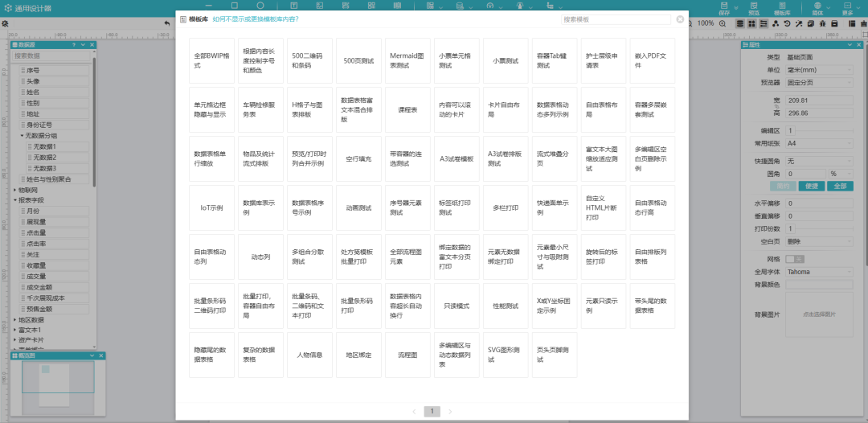This screenshot has height=423, width=868.
Task: Expand the 物联网 tree node
Action: tap(15, 190)
